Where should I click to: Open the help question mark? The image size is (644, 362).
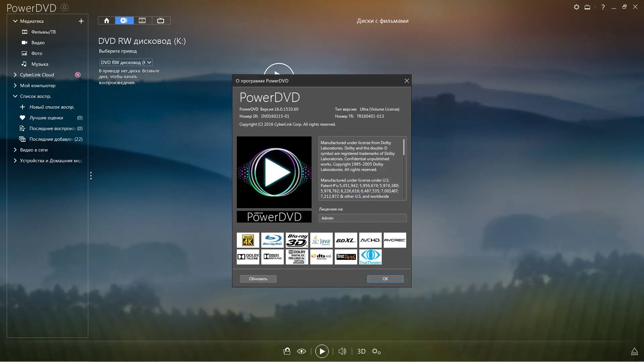pyautogui.click(x=603, y=7)
